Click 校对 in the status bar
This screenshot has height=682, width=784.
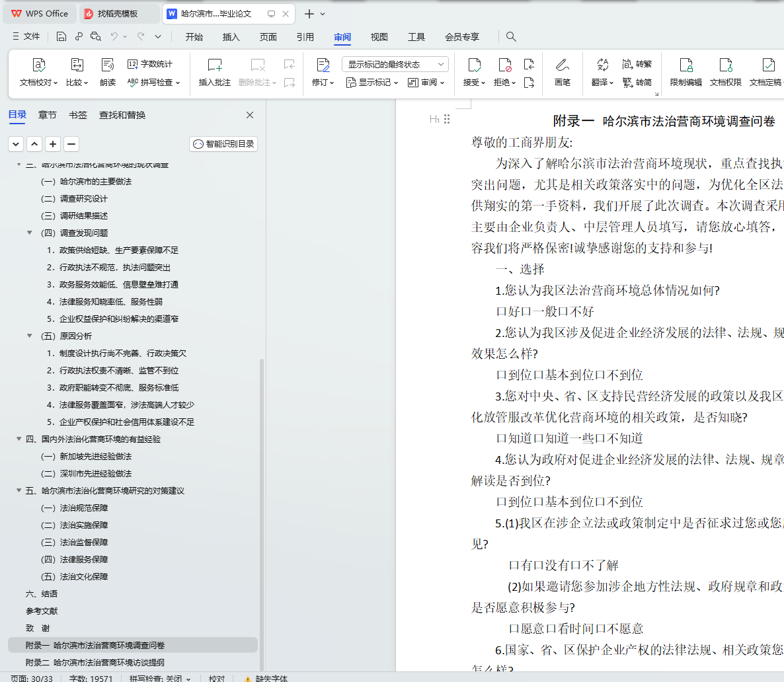pyautogui.click(x=217, y=678)
